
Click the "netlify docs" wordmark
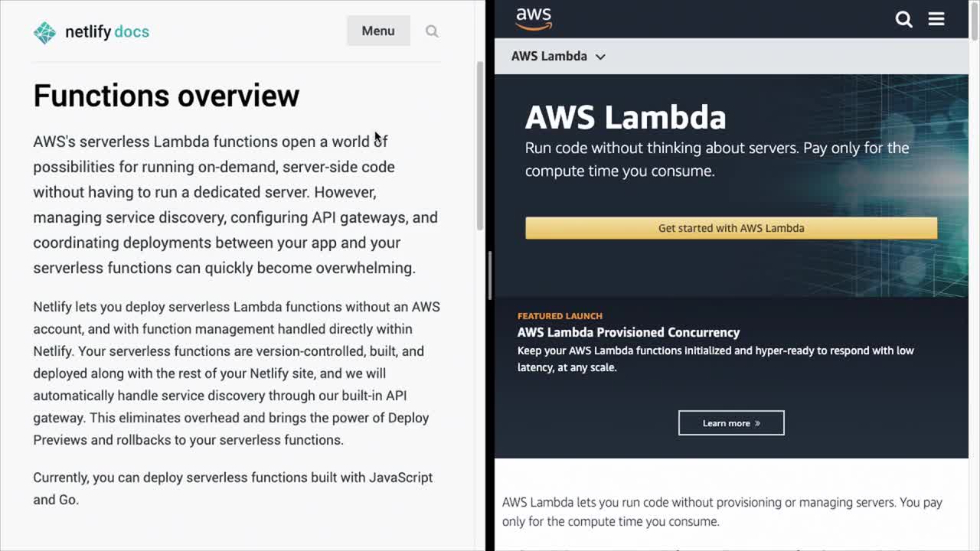pyautogui.click(x=107, y=32)
